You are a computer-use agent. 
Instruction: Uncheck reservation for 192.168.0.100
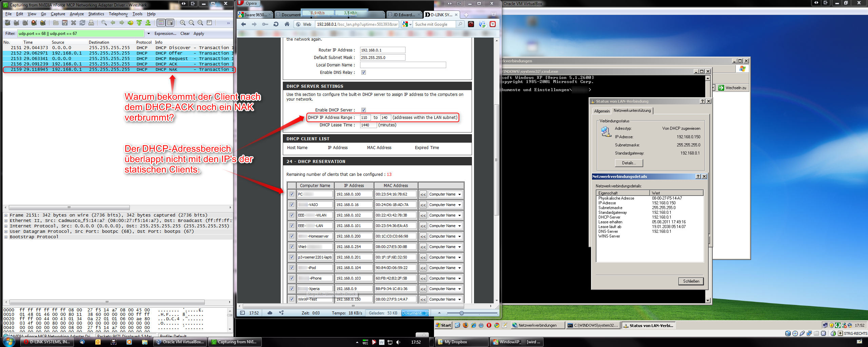click(292, 194)
